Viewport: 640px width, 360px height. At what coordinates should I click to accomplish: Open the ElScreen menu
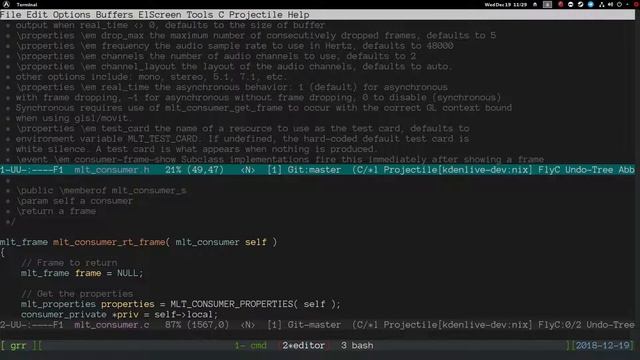tap(160, 15)
